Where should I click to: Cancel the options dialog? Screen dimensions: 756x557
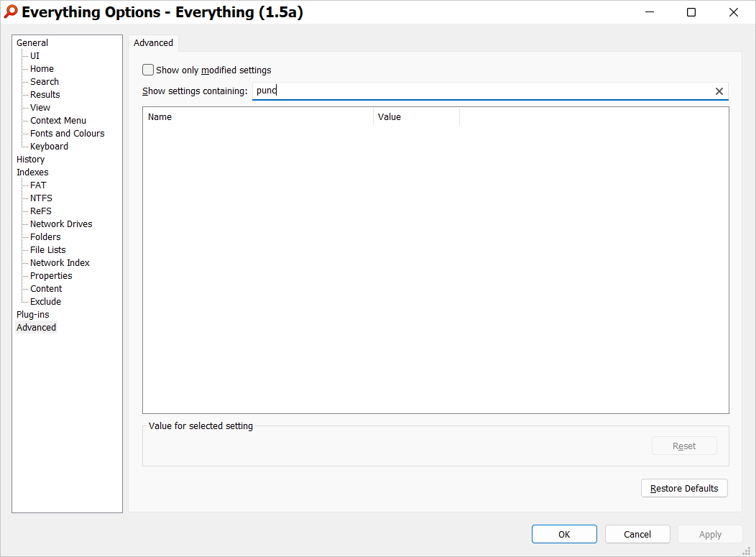(x=637, y=534)
